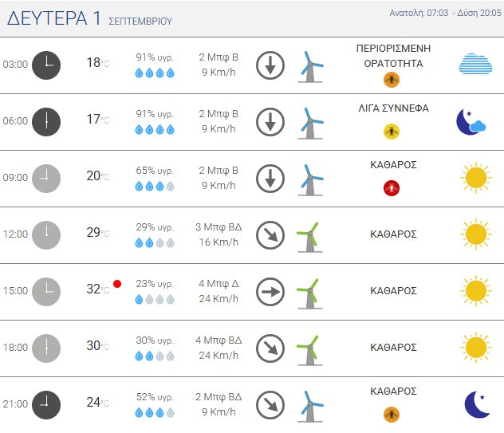This screenshot has height=433, width=504.
Task: Click the dark clock icon at 21:00
Action: pyautogui.click(x=45, y=404)
